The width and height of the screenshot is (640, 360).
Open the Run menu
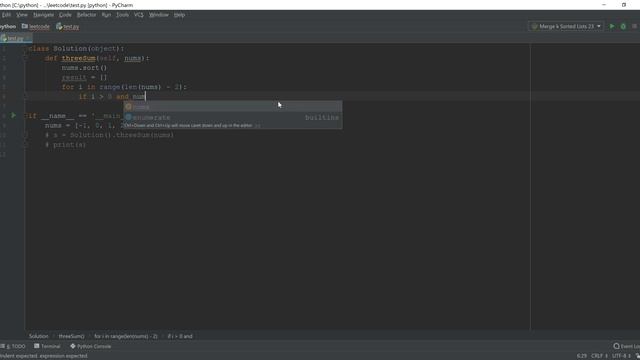(106, 15)
